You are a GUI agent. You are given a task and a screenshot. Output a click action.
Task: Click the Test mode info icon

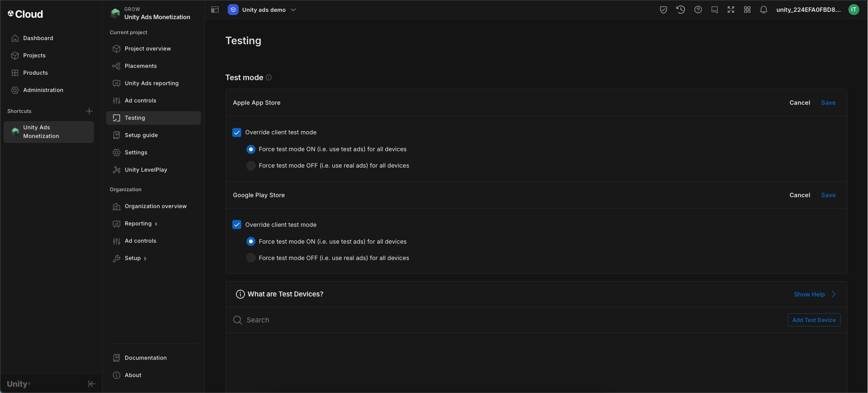click(269, 77)
